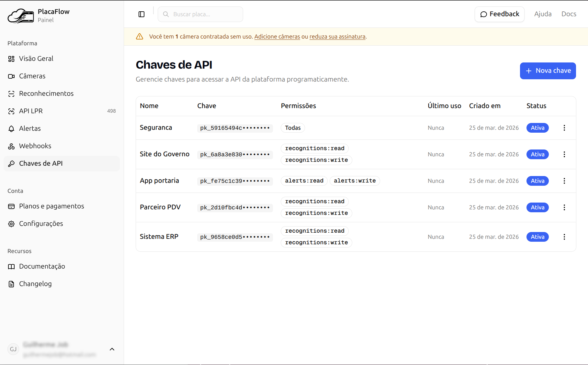Click the Configurações gear icon

click(11, 224)
